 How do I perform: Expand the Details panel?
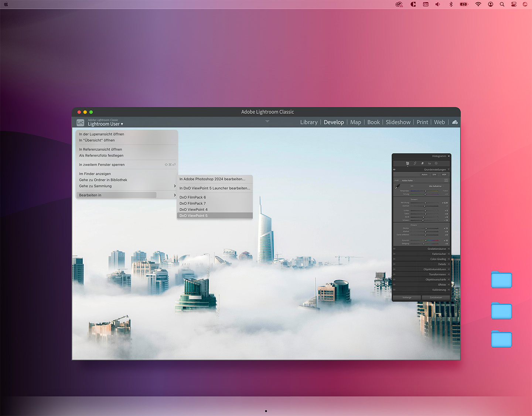[442, 264]
